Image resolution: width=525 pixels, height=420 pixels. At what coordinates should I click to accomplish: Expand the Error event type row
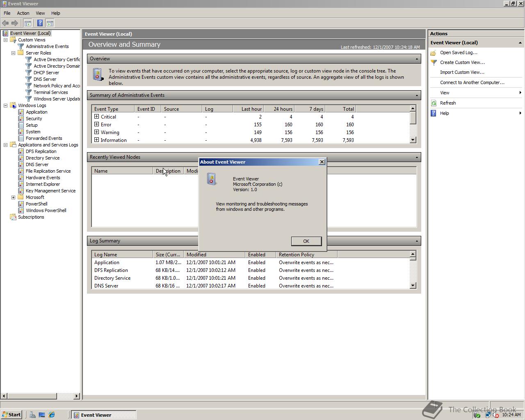(96, 124)
